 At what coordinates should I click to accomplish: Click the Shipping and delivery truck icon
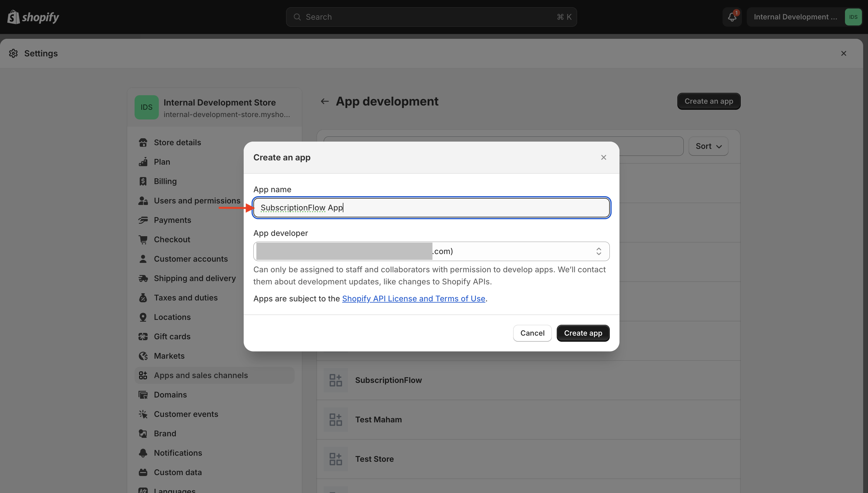(143, 278)
